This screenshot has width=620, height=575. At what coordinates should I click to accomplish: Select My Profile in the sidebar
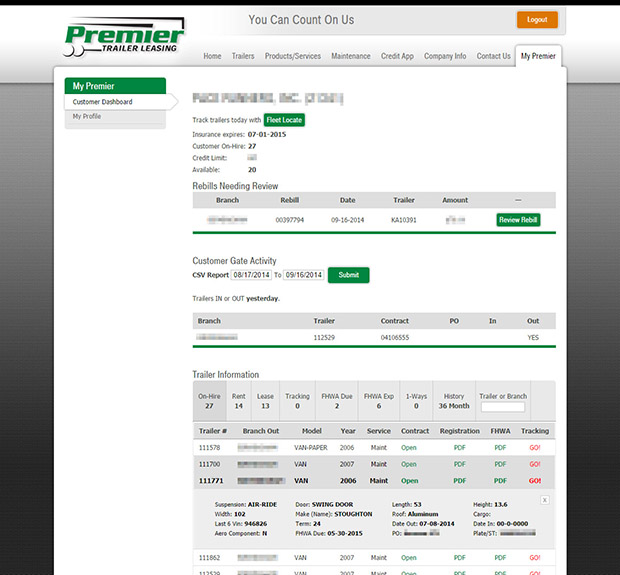(x=87, y=117)
